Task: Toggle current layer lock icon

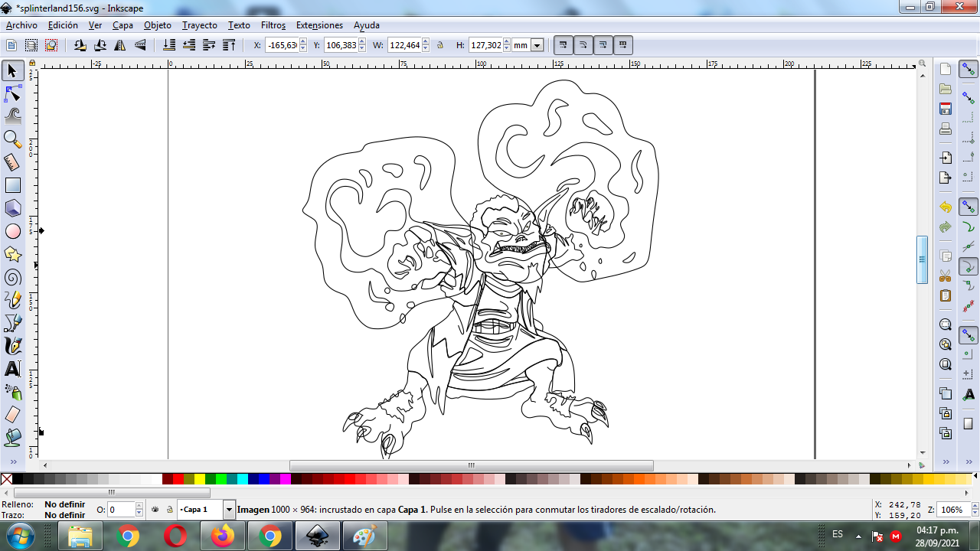Action: coord(169,509)
